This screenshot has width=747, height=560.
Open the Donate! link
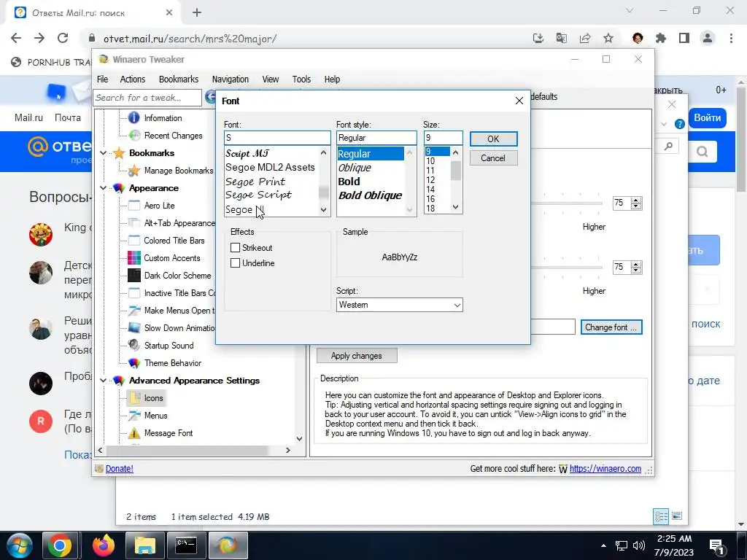119,469
